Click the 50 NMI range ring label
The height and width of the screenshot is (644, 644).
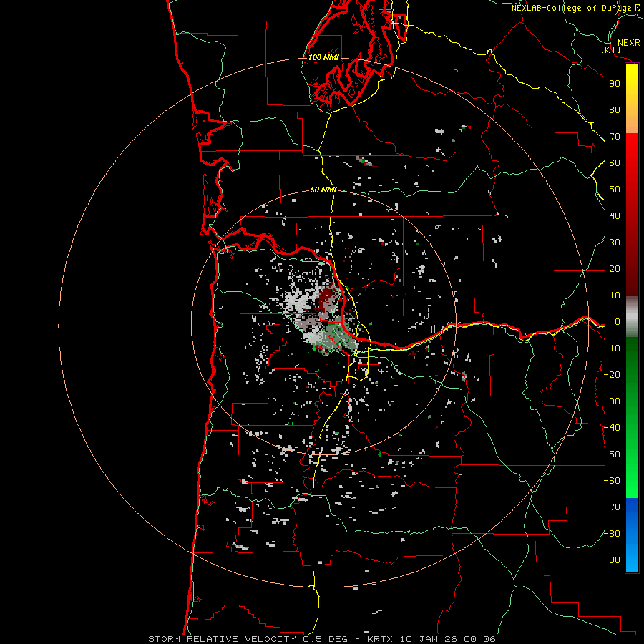pos(323,190)
